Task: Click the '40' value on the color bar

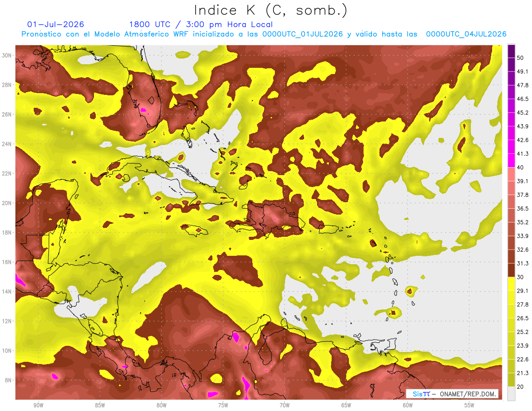Action: [x=520, y=168]
